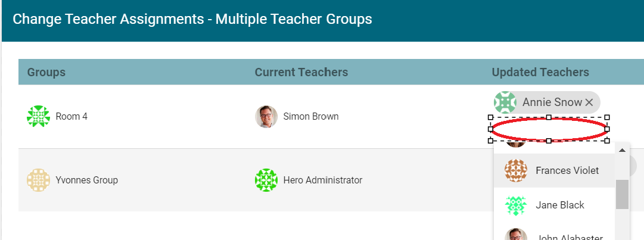Click the Updated Teachers column header

(x=540, y=72)
